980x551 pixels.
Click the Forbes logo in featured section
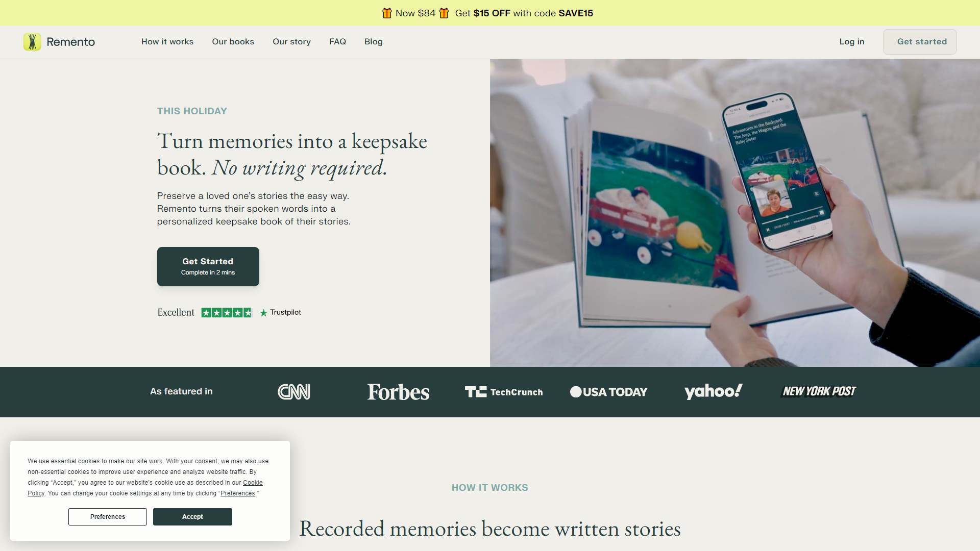(x=399, y=391)
